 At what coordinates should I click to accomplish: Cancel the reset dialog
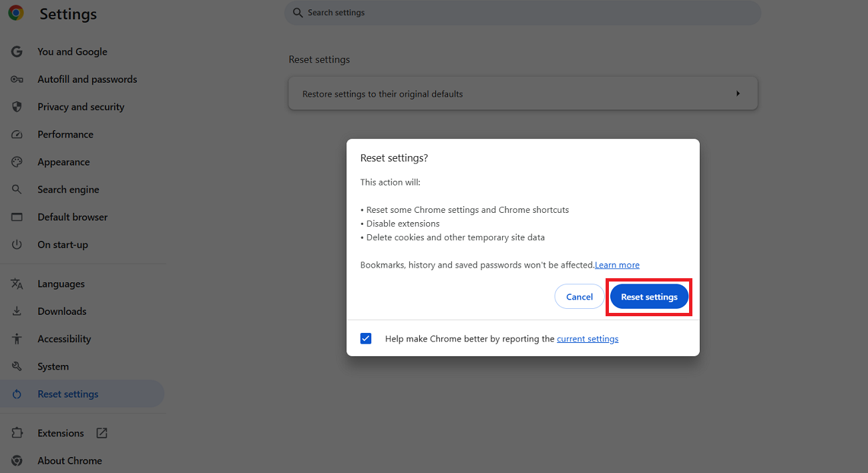pyautogui.click(x=580, y=297)
